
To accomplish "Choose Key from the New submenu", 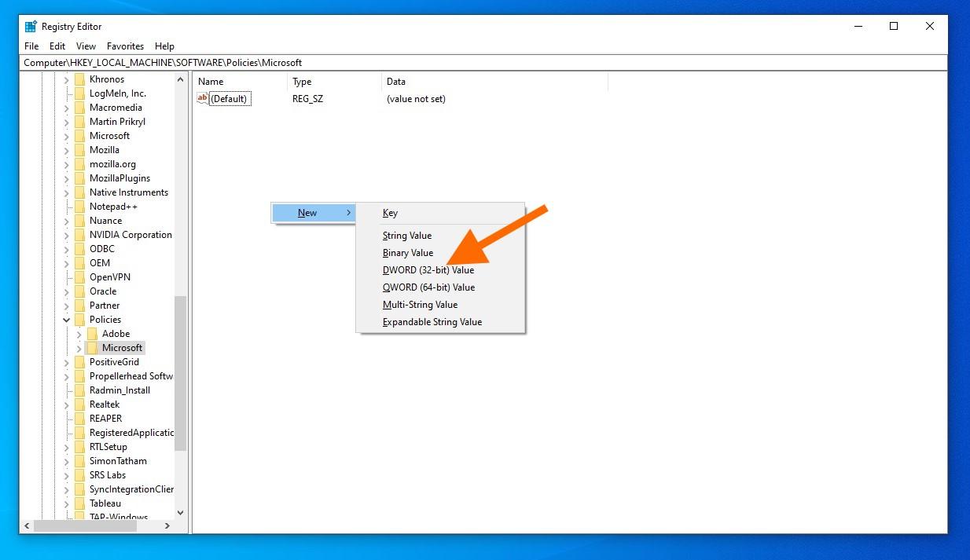I will click(440, 213).
